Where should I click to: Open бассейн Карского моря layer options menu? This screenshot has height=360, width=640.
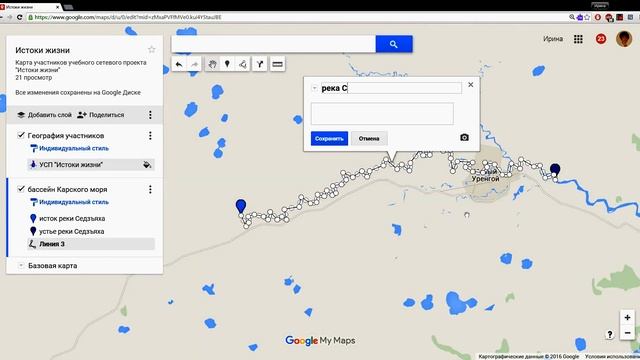click(150, 189)
